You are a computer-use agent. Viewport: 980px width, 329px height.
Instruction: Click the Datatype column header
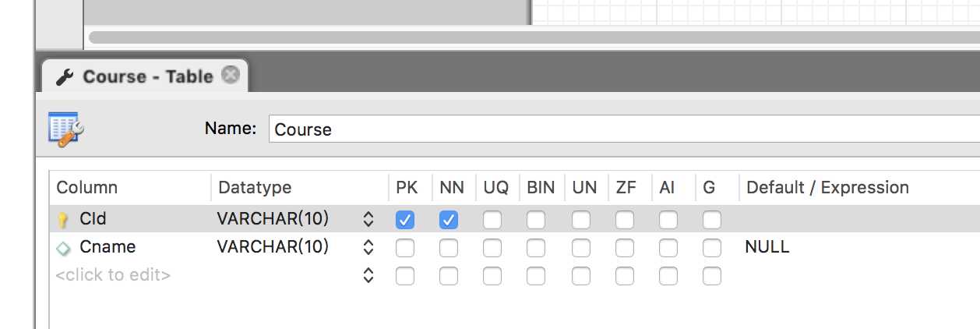[x=255, y=188]
